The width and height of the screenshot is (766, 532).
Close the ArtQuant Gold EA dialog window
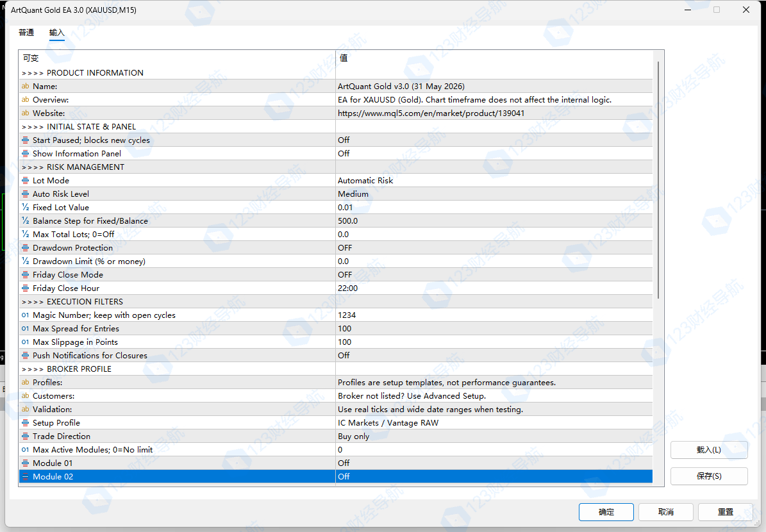(745, 10)
